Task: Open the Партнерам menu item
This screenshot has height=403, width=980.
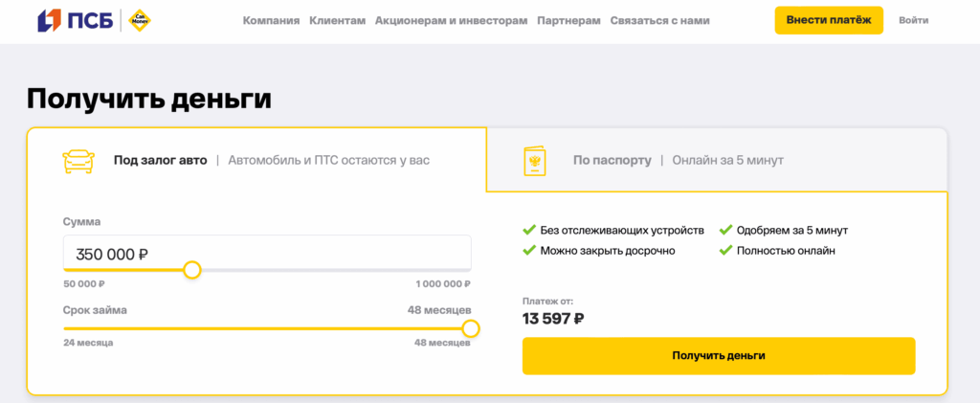Action: click(568, 20)
